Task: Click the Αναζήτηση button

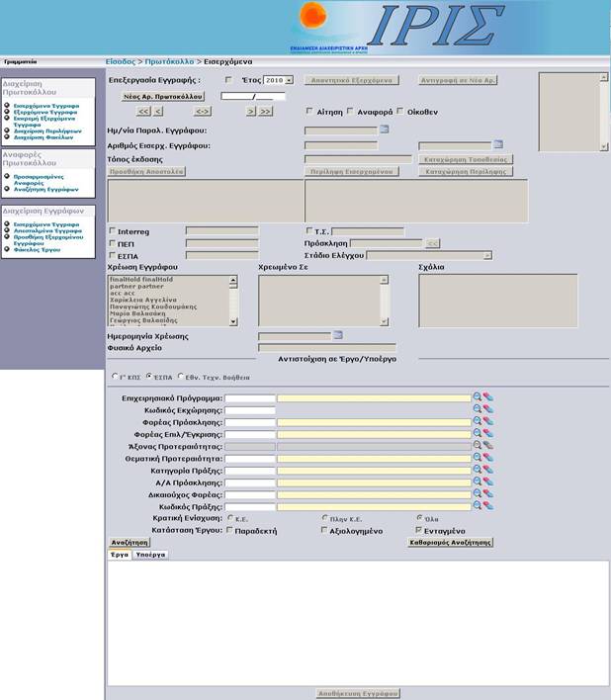Action: pos(130,542)
